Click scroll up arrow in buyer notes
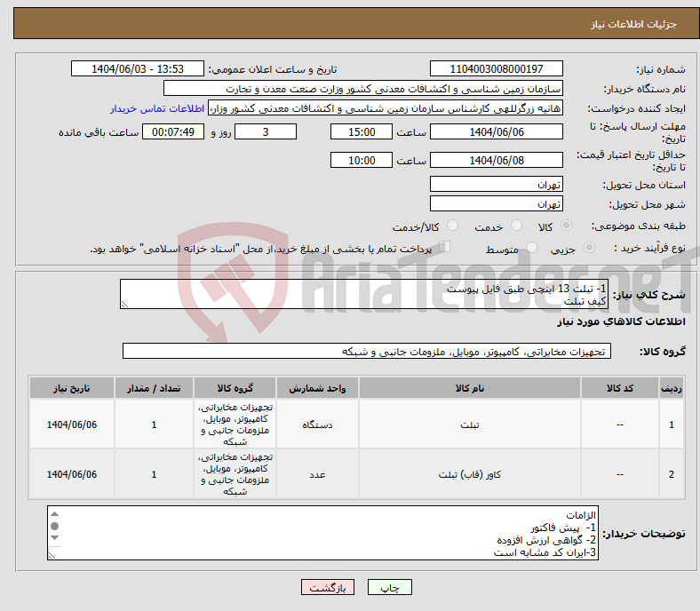700x611 pixels. [x=54, y=514]
